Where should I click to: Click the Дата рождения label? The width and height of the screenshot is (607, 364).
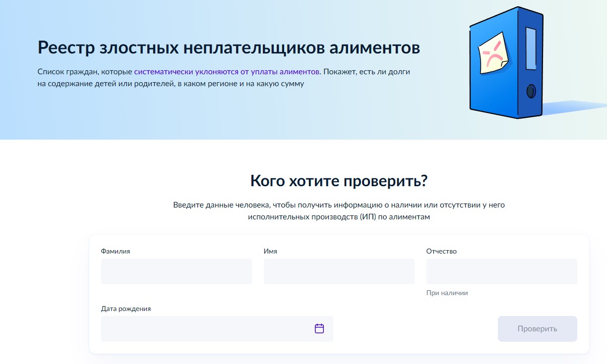[x=126, y=309]
